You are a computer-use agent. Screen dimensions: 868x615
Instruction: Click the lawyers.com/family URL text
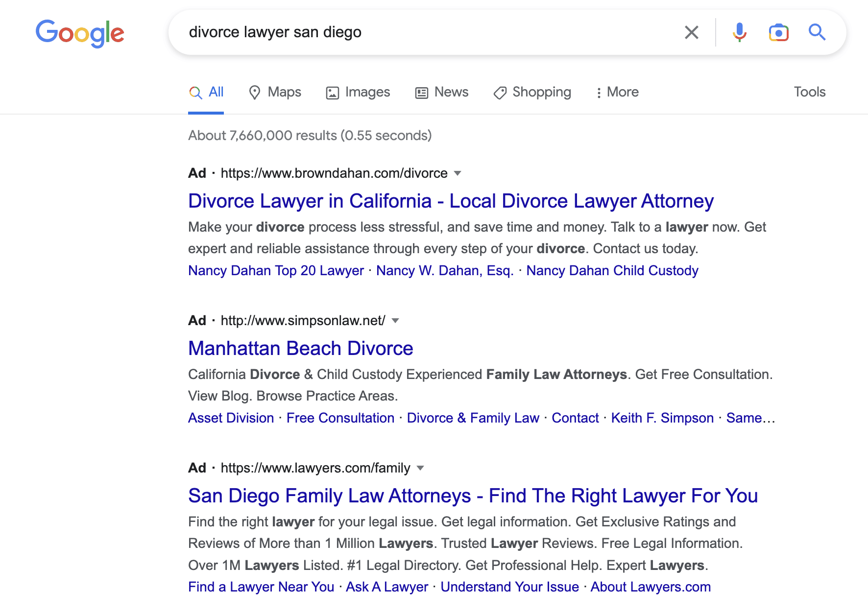click(x=315, y=468)
